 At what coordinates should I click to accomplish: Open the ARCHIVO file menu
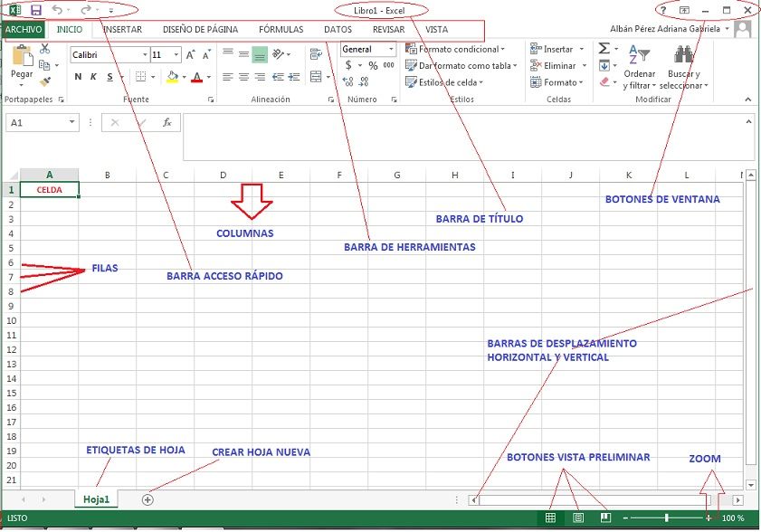tap(22, 29)
